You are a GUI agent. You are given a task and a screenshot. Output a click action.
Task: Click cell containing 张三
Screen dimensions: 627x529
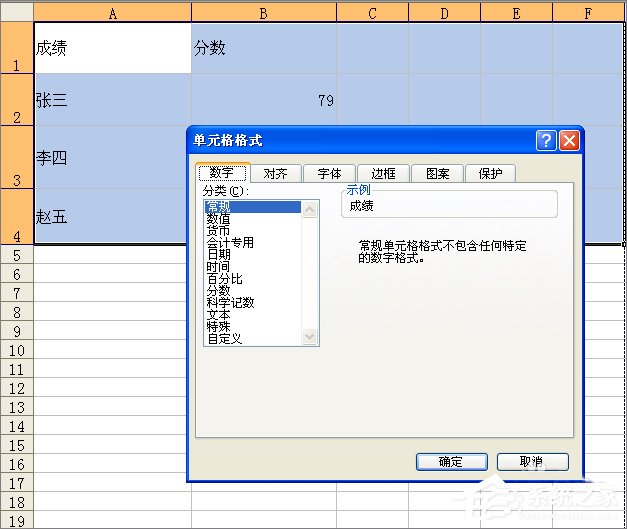click(113, 100)
